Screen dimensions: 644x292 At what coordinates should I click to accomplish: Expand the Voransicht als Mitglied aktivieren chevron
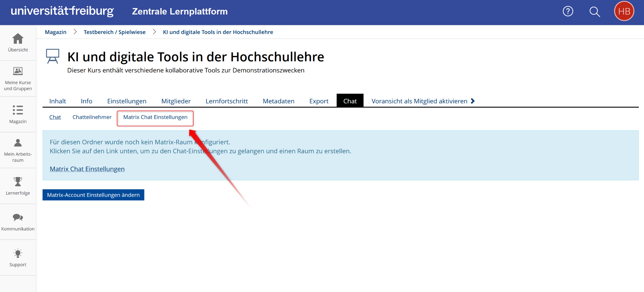coord(473,101)
